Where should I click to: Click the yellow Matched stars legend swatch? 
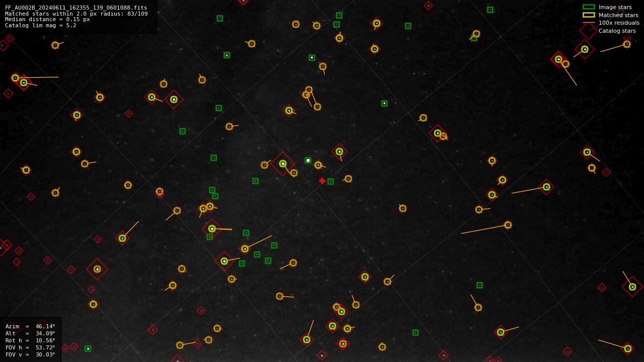(589, 15)
